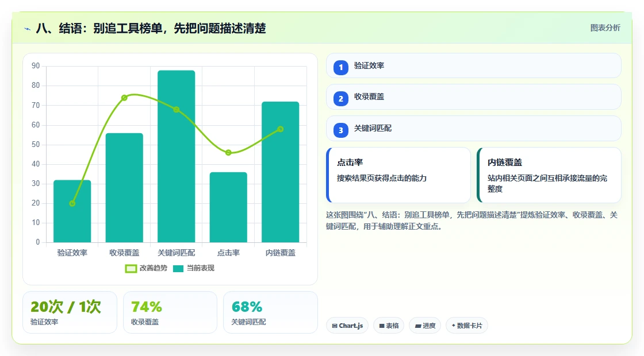Select the 验证效率 list item
Screen dimensions: 644x356
click(x=474, y=65)
